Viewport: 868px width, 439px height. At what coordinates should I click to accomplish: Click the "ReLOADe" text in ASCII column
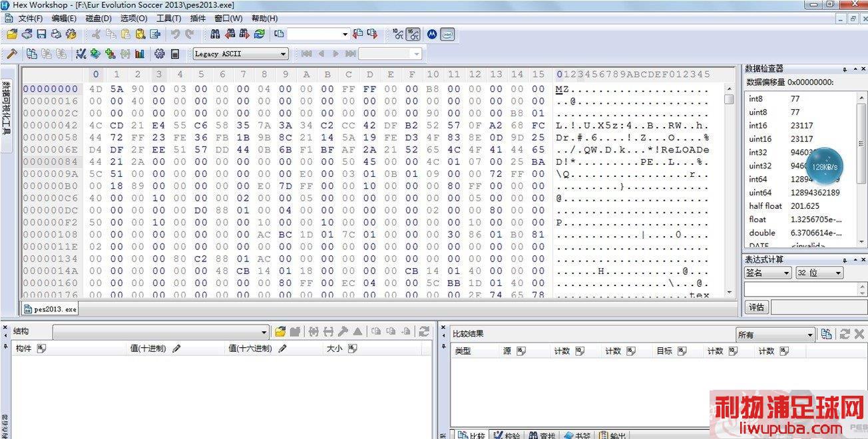[684, 150]
